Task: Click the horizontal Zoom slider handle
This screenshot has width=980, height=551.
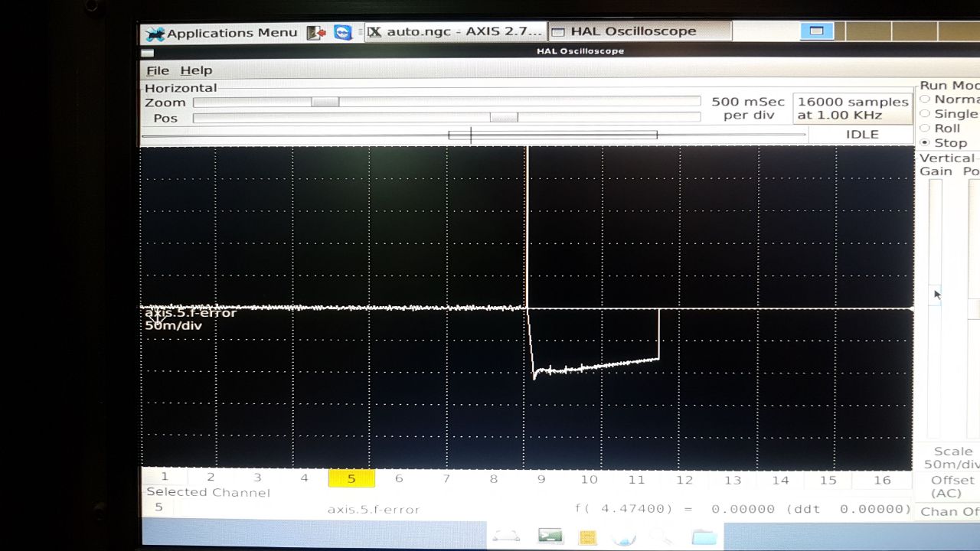Action: pos(325,102)
